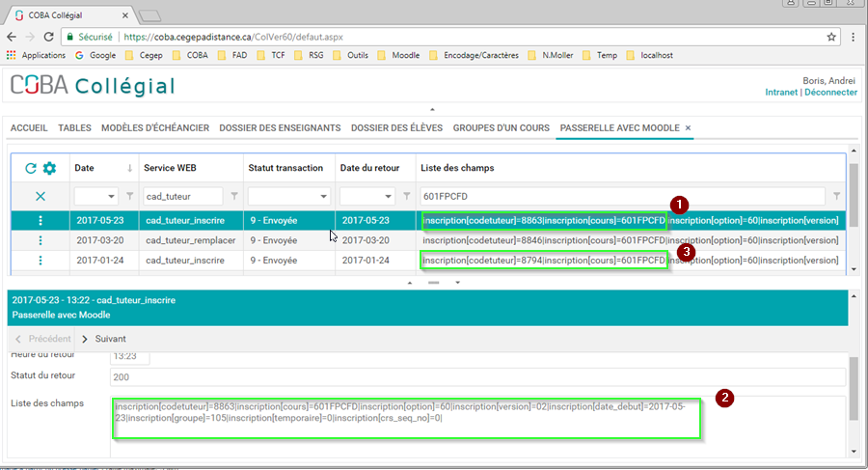The height and width of the screenshot is (470, 868).
Task: Switch to Dossier des élèves tab
Action: coord(396,128)
